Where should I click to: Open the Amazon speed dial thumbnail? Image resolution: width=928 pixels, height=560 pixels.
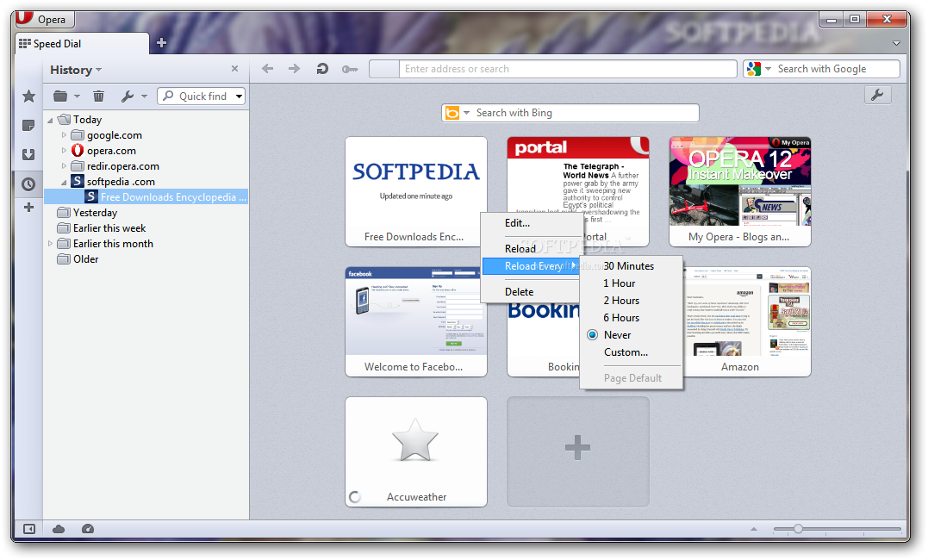coord(747,321)
